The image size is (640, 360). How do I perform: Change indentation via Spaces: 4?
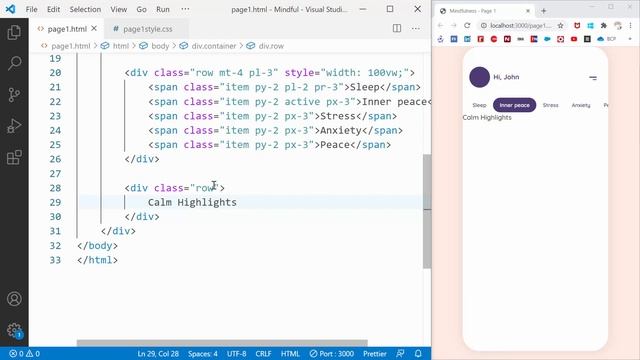[202, 353]
